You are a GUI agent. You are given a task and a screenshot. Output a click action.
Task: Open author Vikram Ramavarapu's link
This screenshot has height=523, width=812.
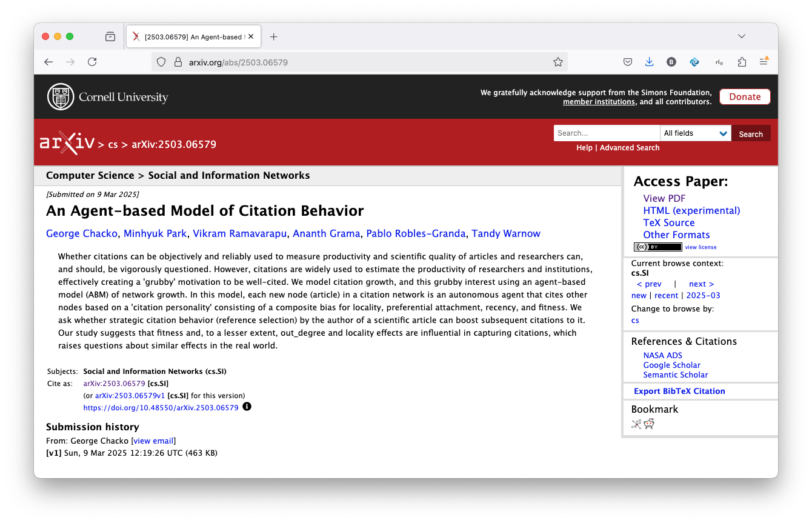pos(240,234)
